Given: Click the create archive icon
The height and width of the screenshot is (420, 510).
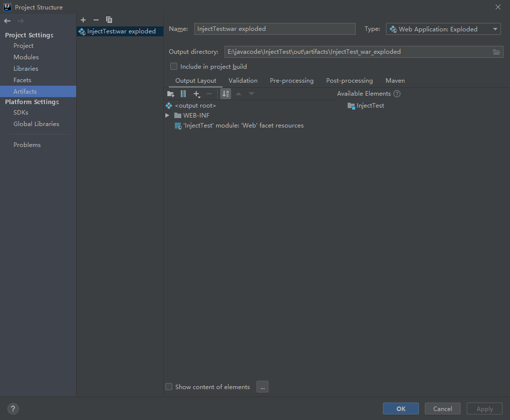Looking at the screenshot, I should point(183,94).
